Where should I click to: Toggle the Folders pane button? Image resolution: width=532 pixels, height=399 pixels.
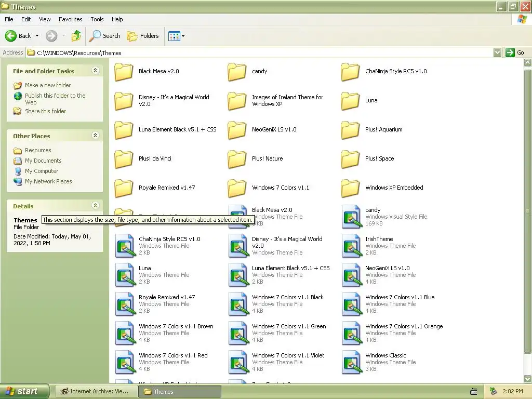point(143,36)
